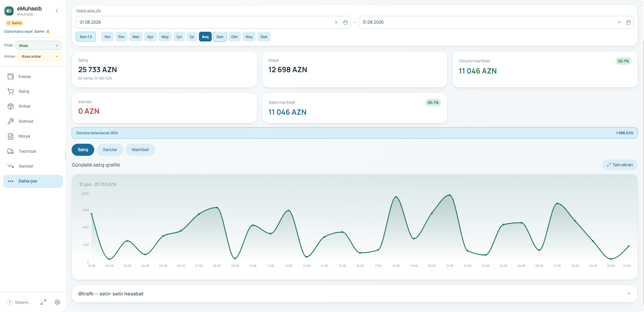
Task: Open settings via the gear icon
Action: [x=57, y=302]
